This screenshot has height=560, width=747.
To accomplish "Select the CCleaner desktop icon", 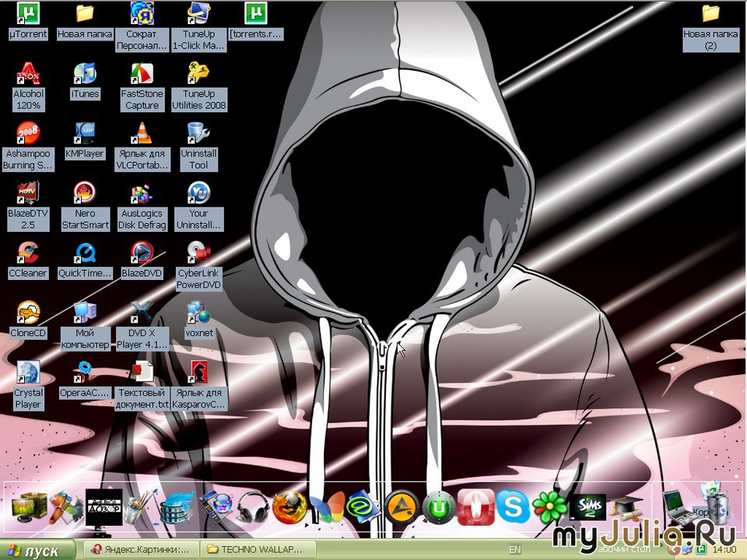I will pos(28,253).
